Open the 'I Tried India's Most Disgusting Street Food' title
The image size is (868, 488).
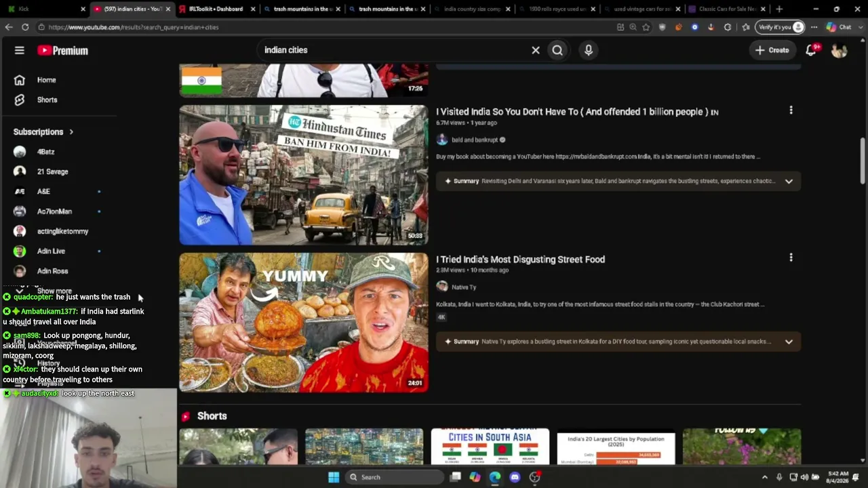(520, 260)
